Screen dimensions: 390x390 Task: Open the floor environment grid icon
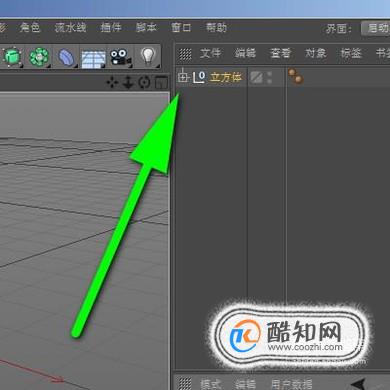(93, 59)
